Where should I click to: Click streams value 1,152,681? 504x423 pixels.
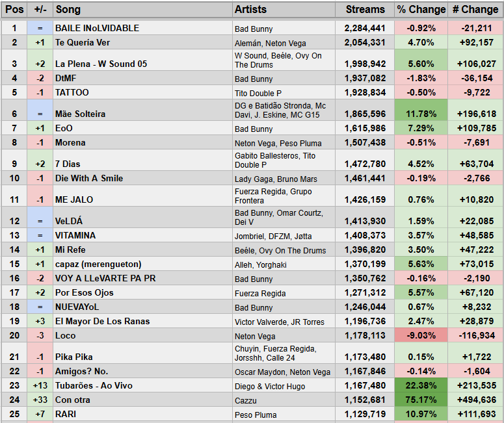pyautogui.click(x=365, y=400)
